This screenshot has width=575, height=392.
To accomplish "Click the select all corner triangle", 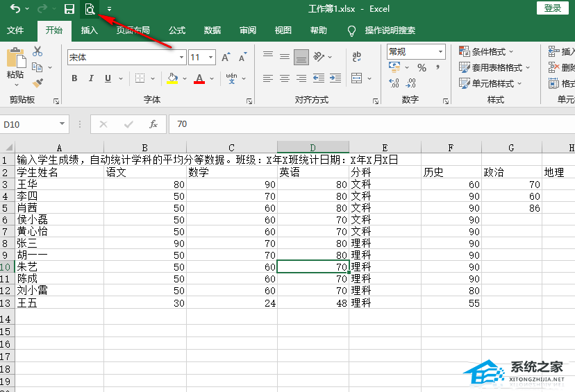I will 8,147.
